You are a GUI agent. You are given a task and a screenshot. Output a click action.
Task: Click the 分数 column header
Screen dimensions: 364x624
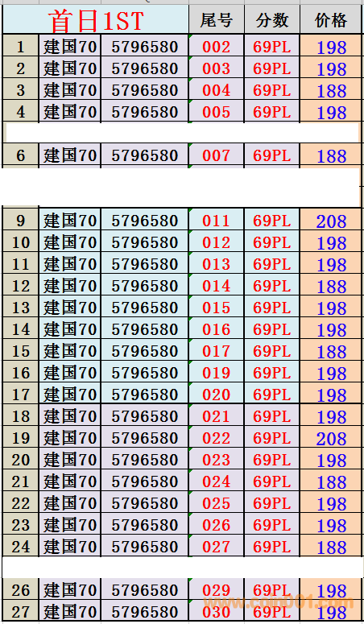[x=271, y=19]
